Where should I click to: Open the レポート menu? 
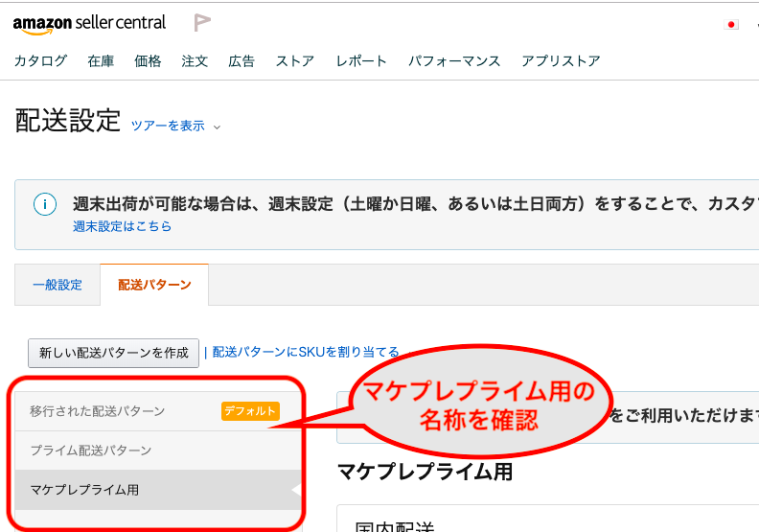361,61
